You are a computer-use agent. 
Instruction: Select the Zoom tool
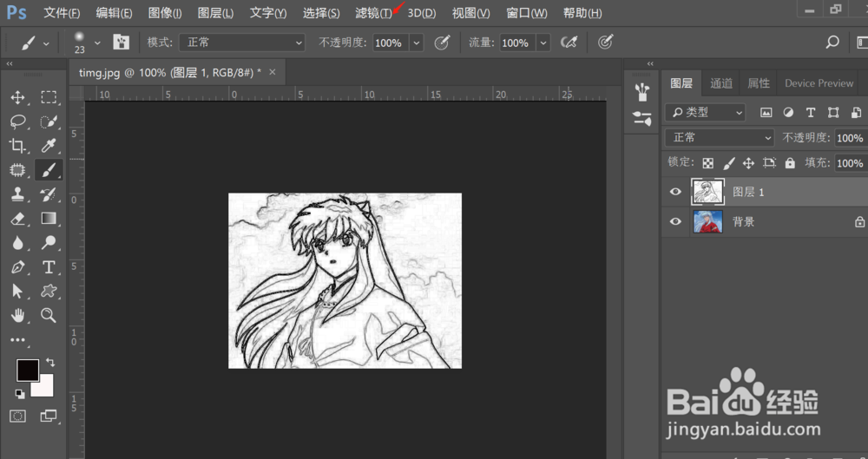point(49,316)
